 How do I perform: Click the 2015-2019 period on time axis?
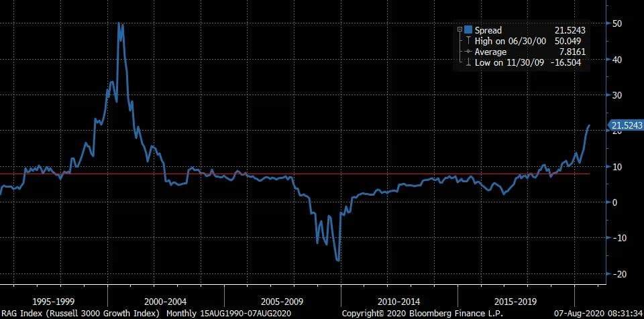coord(517,300)
